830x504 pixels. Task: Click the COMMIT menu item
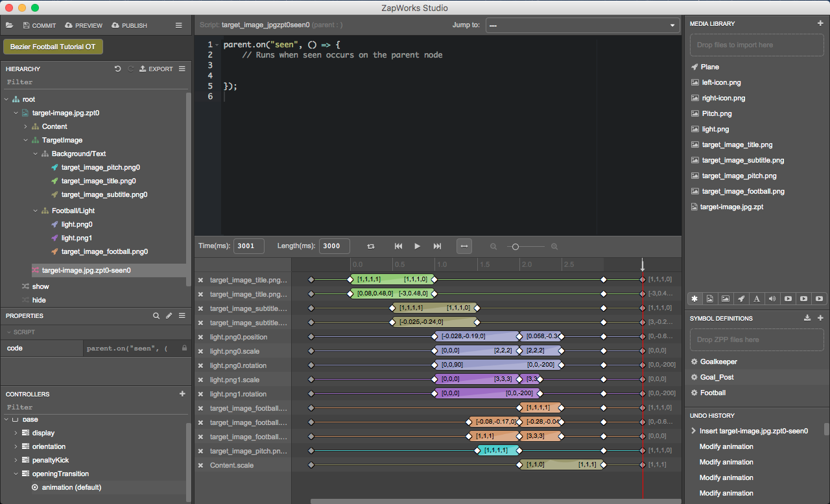pos(39,25)
